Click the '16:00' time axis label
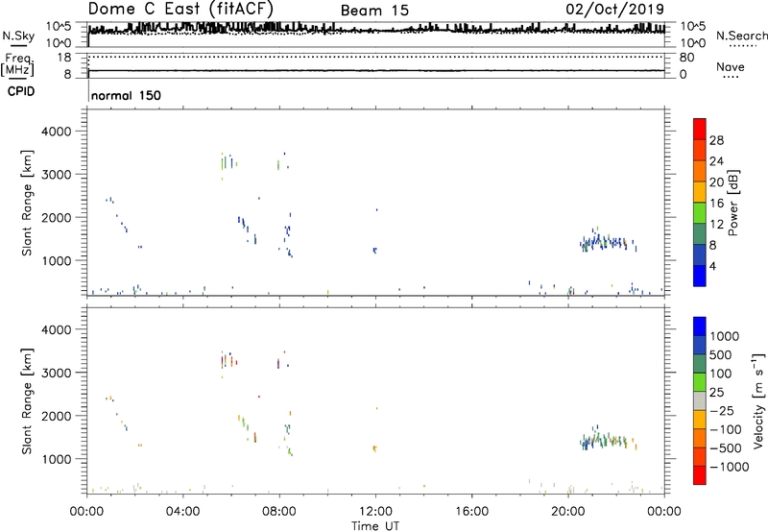 (471, 512)
